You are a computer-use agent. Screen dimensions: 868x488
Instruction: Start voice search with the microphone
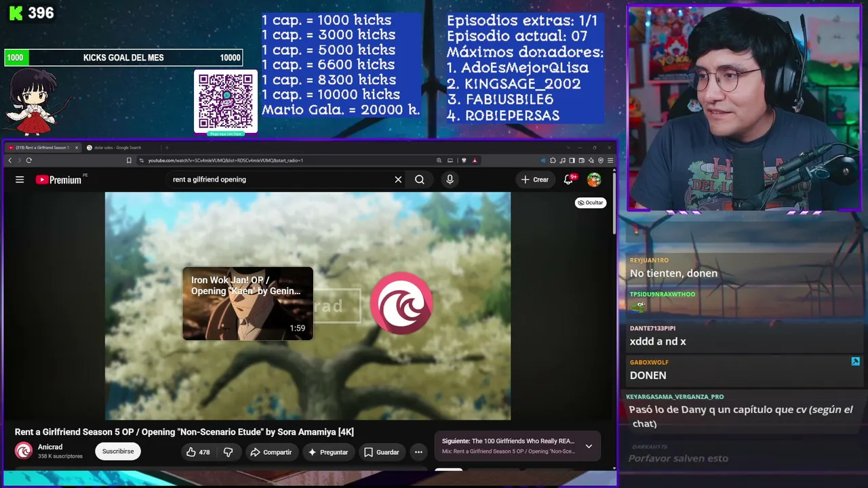pos(450,180)
